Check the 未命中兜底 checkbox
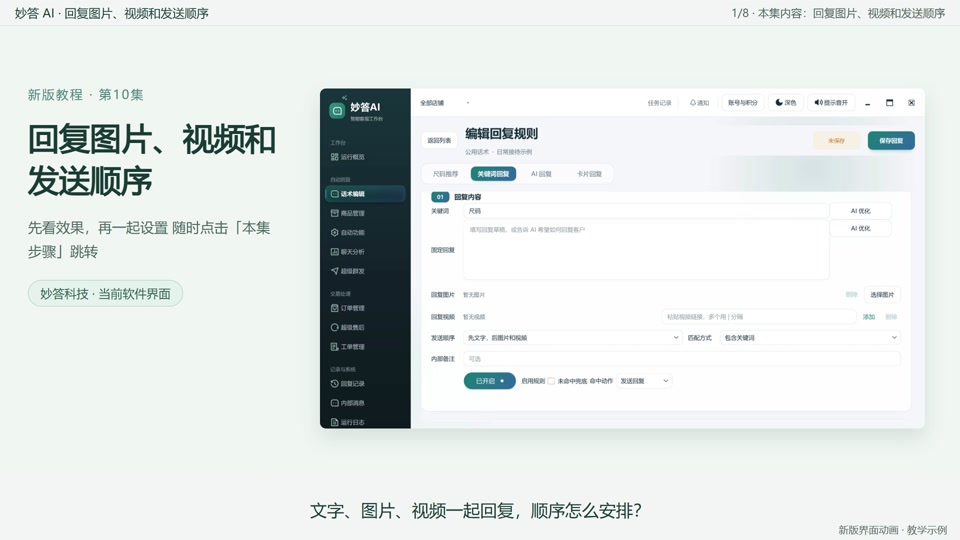Screen dimensions: 960x540 (551, 381)
